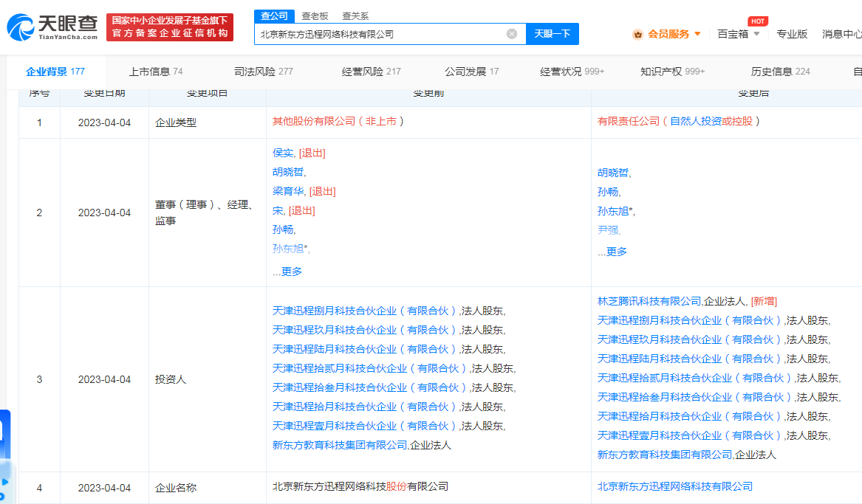Open 孙东旭 link in the after column
862x504 pixels.
pos(613,211)
